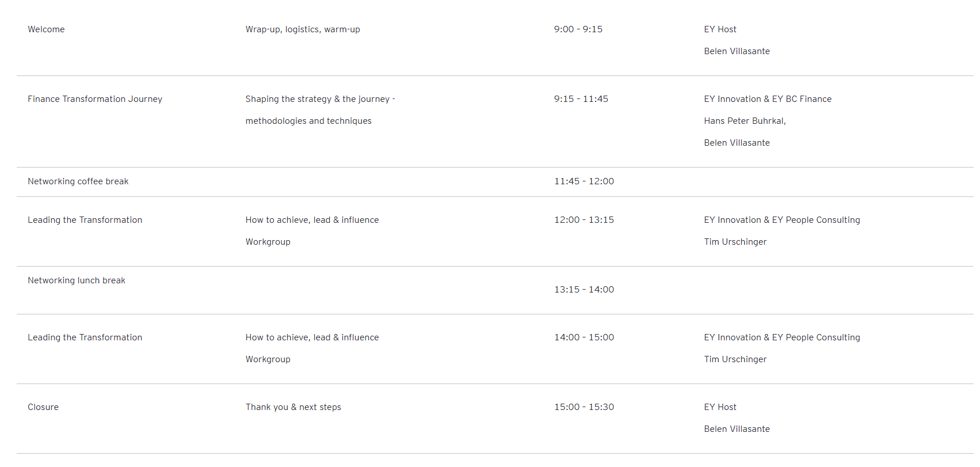
Task: Click the Networking coffee break row
Action: tap(78, 181)
